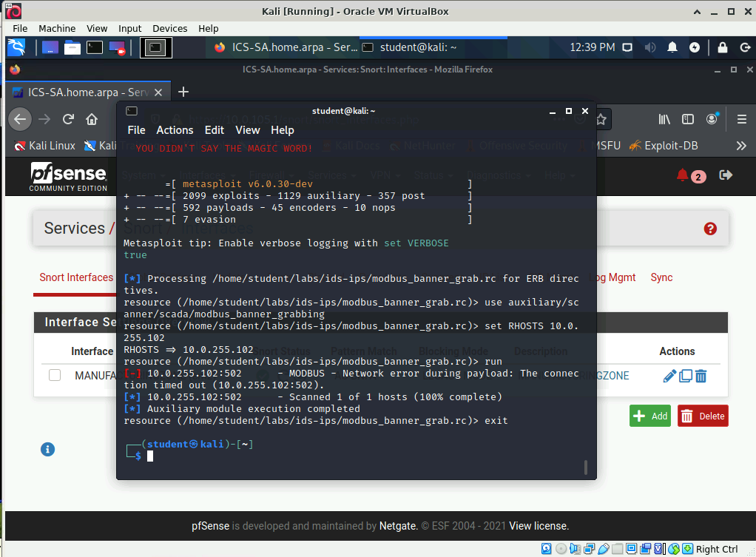Image resolution: width=756 pixels, height=557 pixels.
Task: Click the Right Ctrl host key indicator
Action: (717, 550)
